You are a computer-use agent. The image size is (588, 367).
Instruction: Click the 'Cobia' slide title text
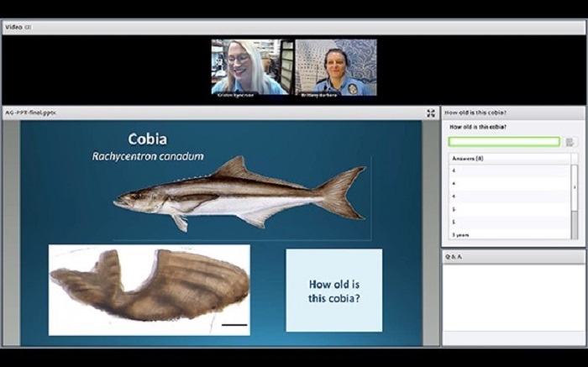click(147, 139)
